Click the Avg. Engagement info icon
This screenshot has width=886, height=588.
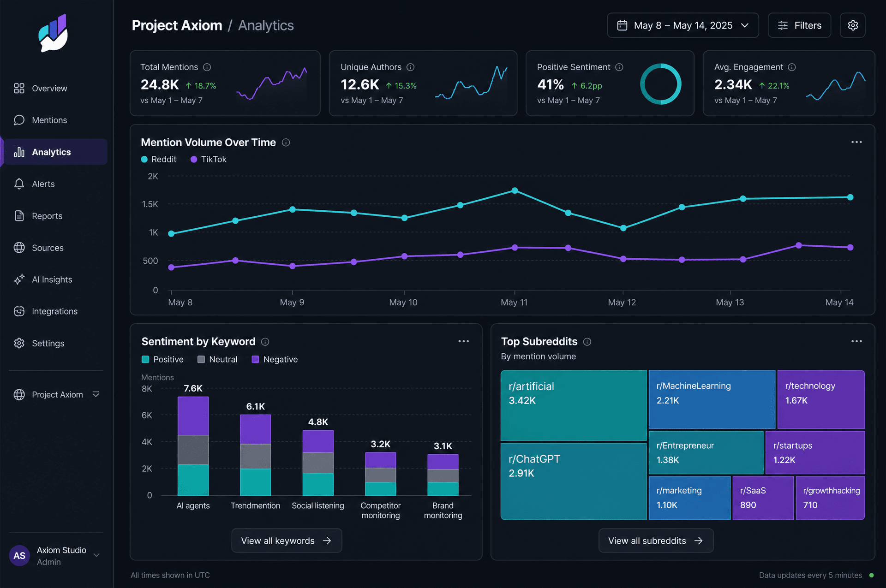(x=792, y=67)
